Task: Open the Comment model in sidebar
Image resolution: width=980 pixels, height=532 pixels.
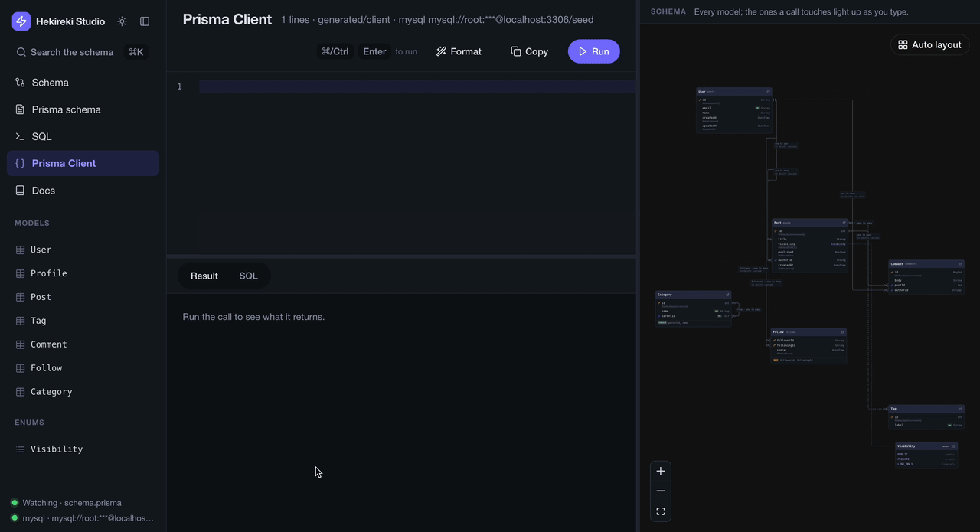Action: 83,344
